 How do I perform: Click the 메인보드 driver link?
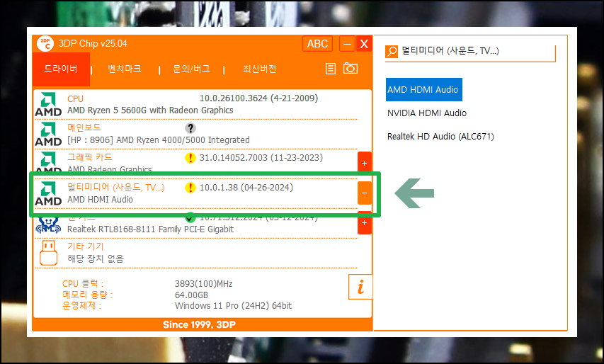coord(84,127)
